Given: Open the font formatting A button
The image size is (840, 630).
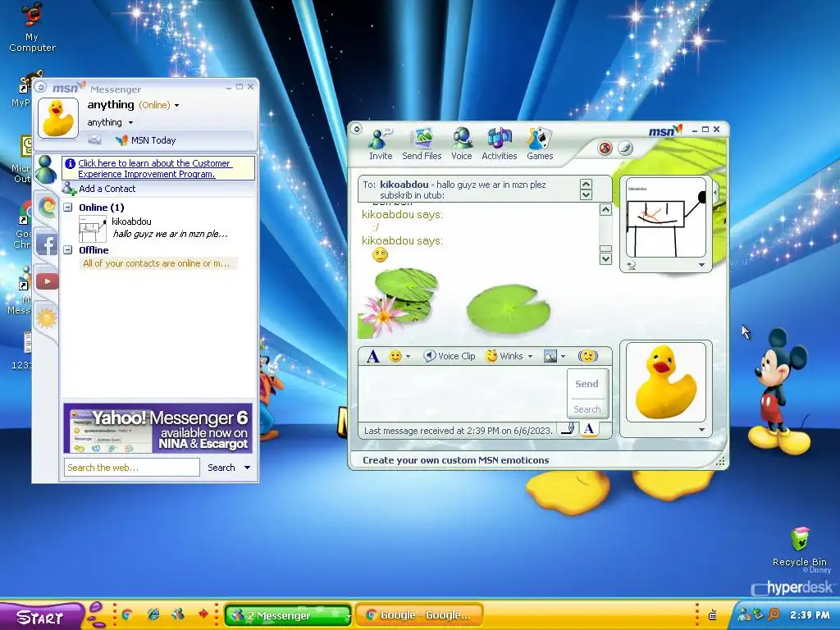Looking at the screenshot, I should point(373,356).
